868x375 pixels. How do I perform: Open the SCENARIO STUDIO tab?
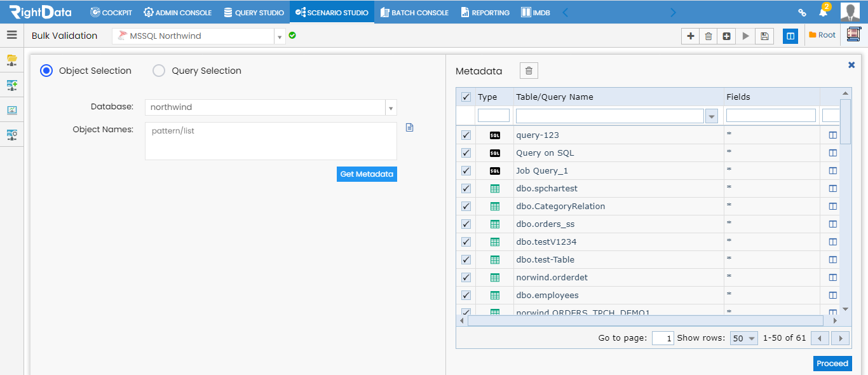(332, 12)
